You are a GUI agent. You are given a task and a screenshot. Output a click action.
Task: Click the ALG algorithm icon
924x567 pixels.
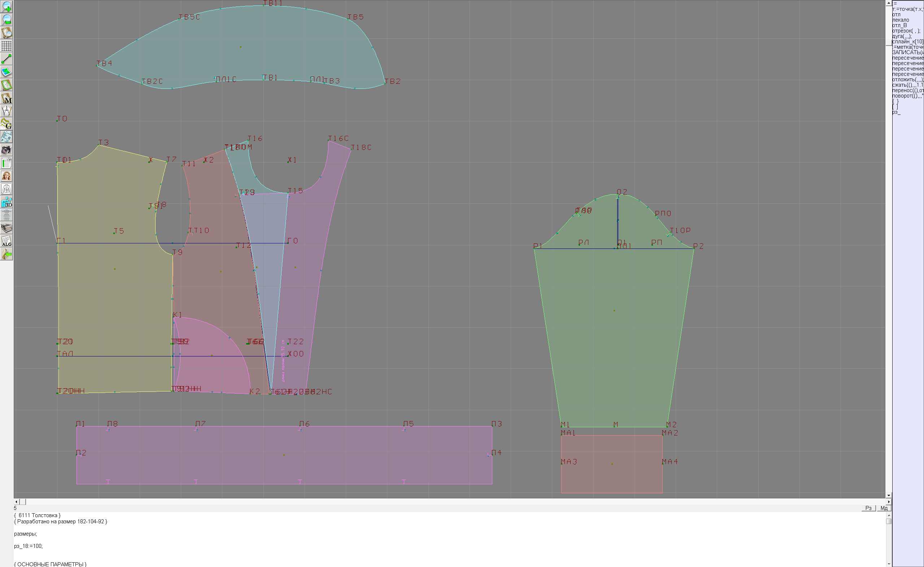point(6,241)
